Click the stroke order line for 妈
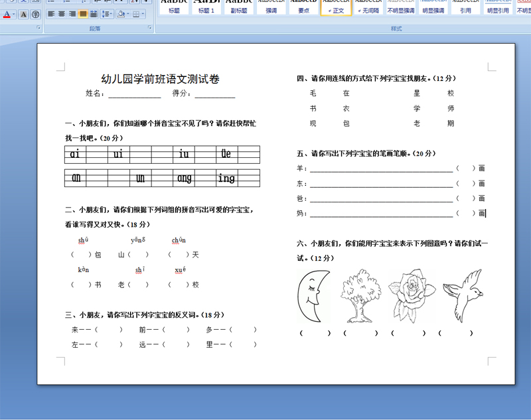 click(381, 214)
